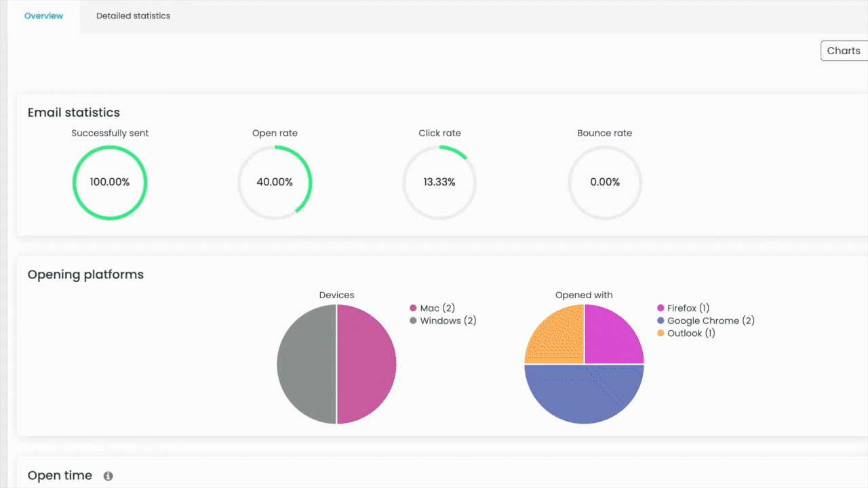Click the Bounce rate label
The height and width of the screenshot is (488, 868).
(604, 134)
